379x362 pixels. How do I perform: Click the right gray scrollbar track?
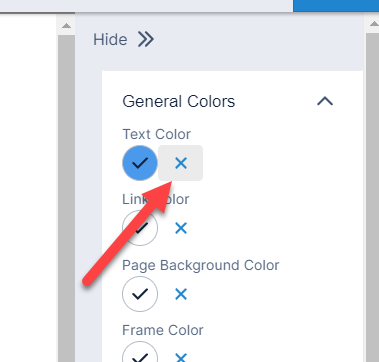tap(373, 197)
